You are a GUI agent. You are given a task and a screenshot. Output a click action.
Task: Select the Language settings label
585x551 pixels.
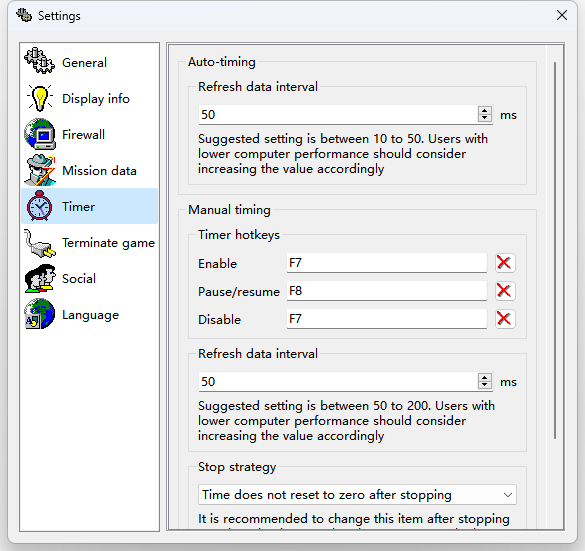pos(90,315)
